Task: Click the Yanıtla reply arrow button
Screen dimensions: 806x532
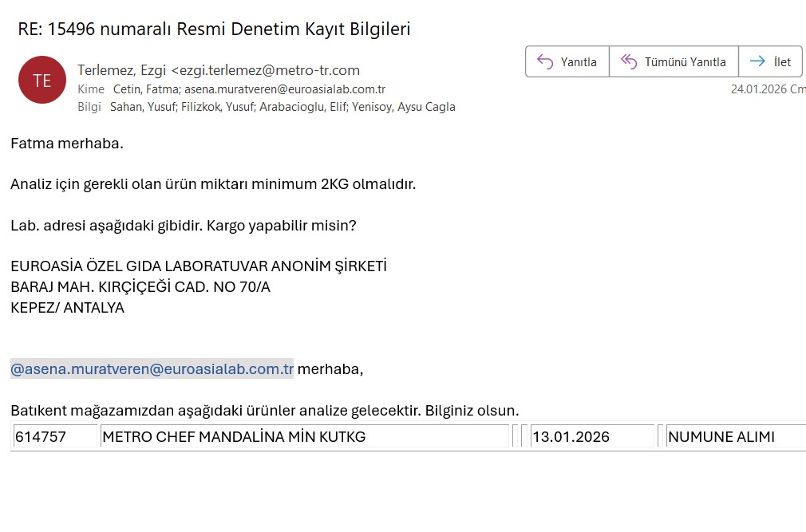Action: (x=567, y=61)
